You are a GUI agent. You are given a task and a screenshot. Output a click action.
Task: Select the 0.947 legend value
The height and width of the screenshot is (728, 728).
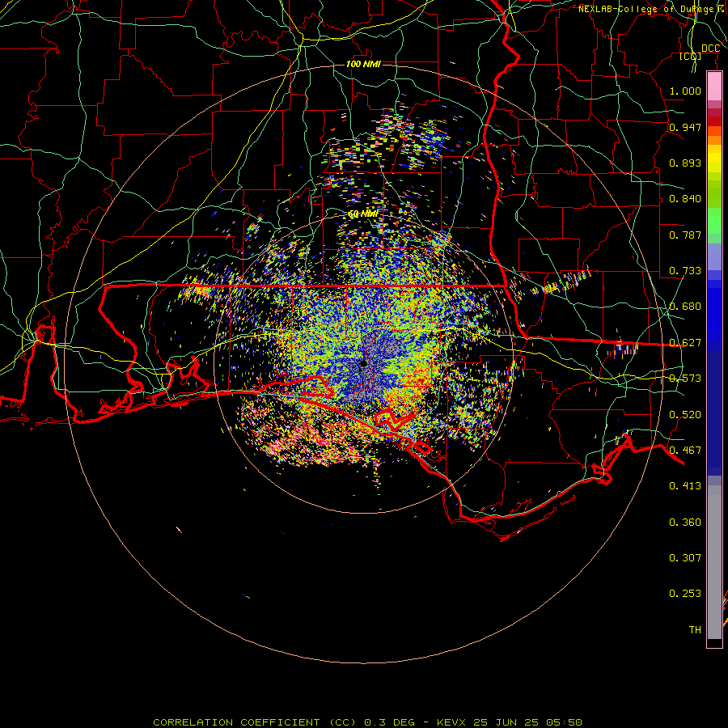pyautogui.click(x=685, y=127)
